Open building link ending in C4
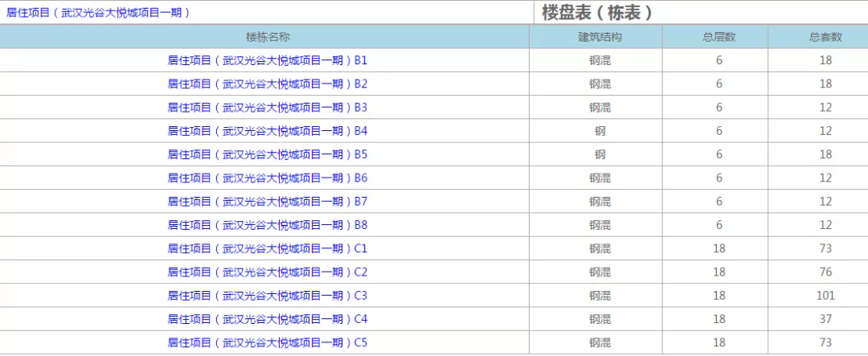868x356 pixels. click(x=268, y=319)
